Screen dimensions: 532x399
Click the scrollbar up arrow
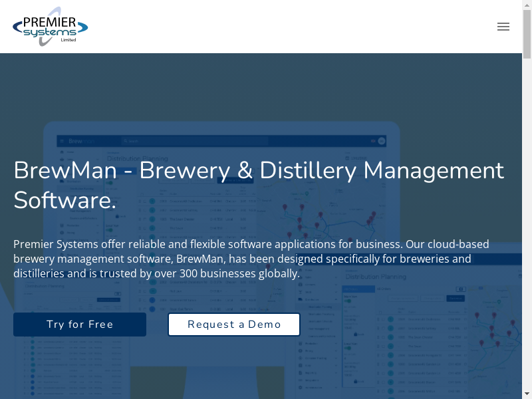[527, 5]
